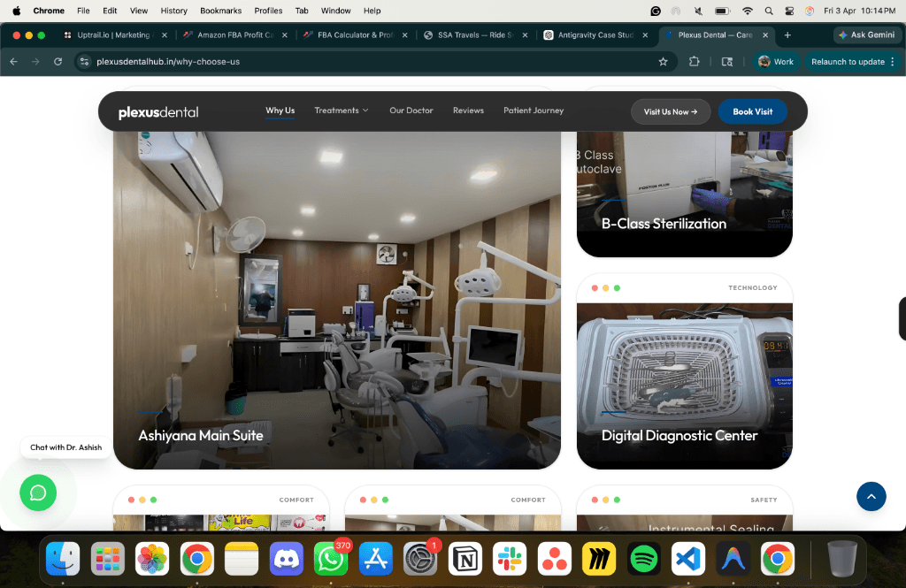Click the Ashiyana Main Suite image card
906x588 pixels.
337,301
